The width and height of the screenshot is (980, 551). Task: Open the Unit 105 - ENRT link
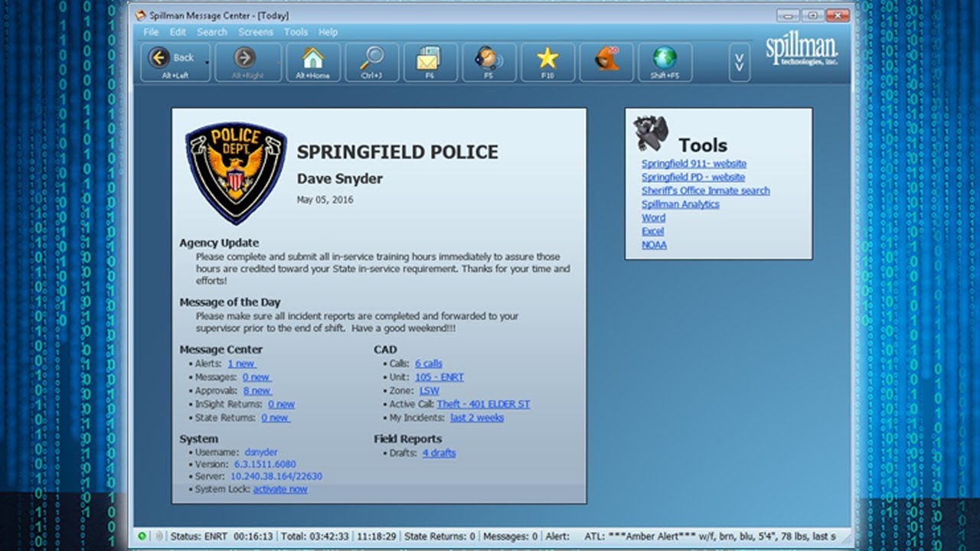[x=439, y=377]
